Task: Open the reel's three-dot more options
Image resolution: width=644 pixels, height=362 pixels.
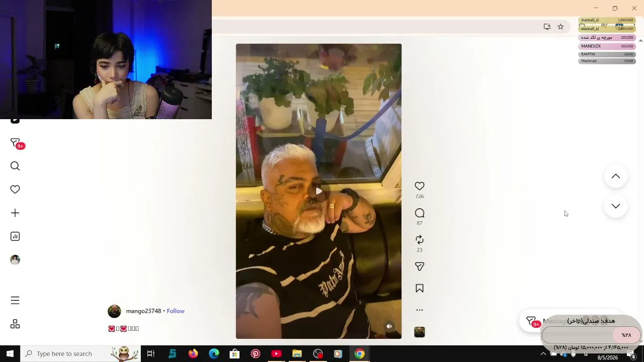Action: click(420, 310)
